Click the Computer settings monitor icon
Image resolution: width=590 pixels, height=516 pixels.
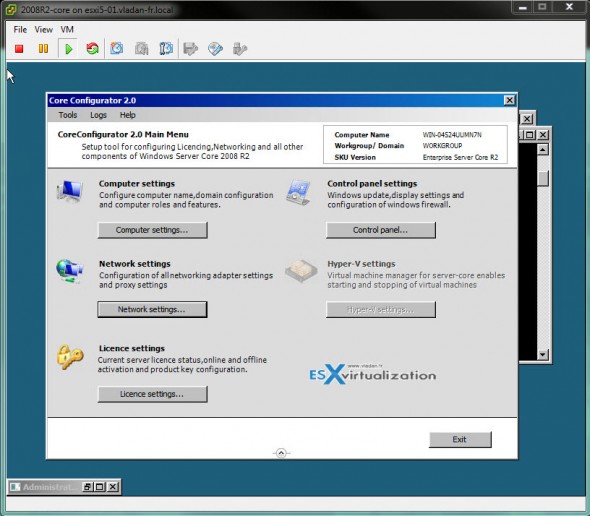click(70, 191)
